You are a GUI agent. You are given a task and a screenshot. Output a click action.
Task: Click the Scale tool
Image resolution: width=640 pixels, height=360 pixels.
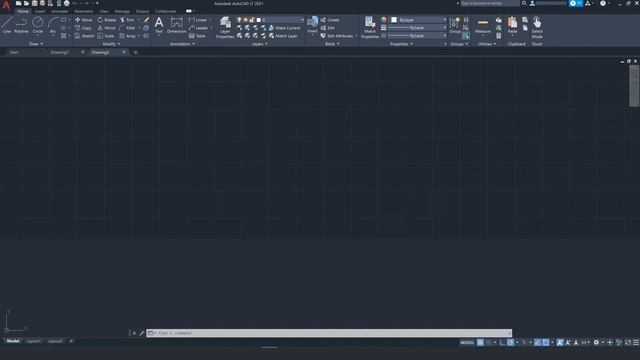(x=106, y=36)
